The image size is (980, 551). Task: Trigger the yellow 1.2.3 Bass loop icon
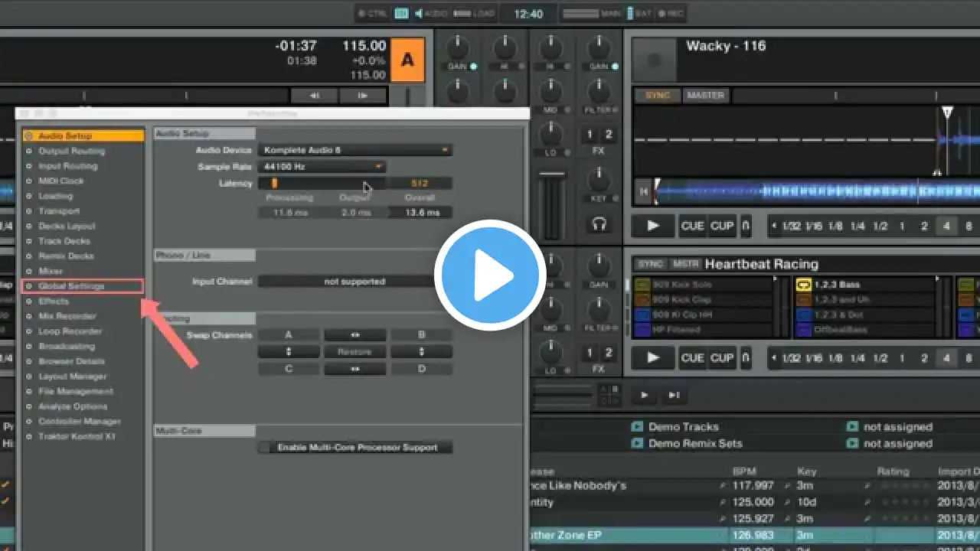click(804, 285)
